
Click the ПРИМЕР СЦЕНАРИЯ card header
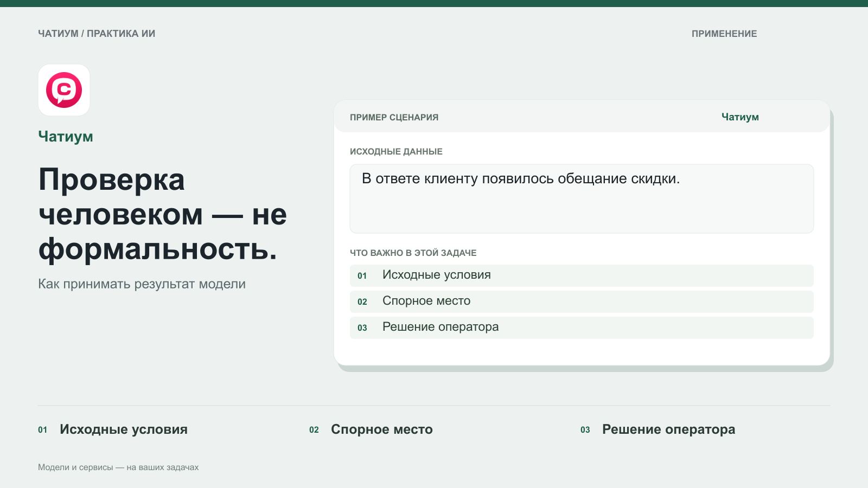point(394,117)
